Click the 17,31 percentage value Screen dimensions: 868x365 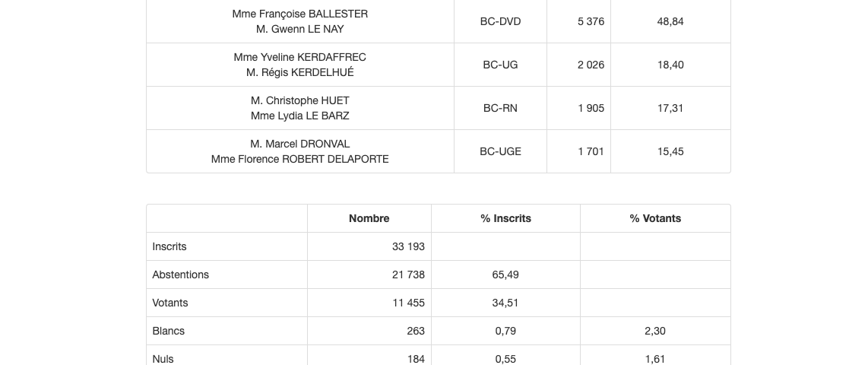670,108
